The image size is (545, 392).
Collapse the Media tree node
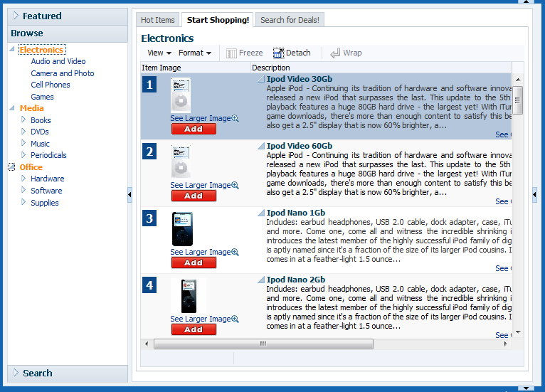tap(12, 107)
